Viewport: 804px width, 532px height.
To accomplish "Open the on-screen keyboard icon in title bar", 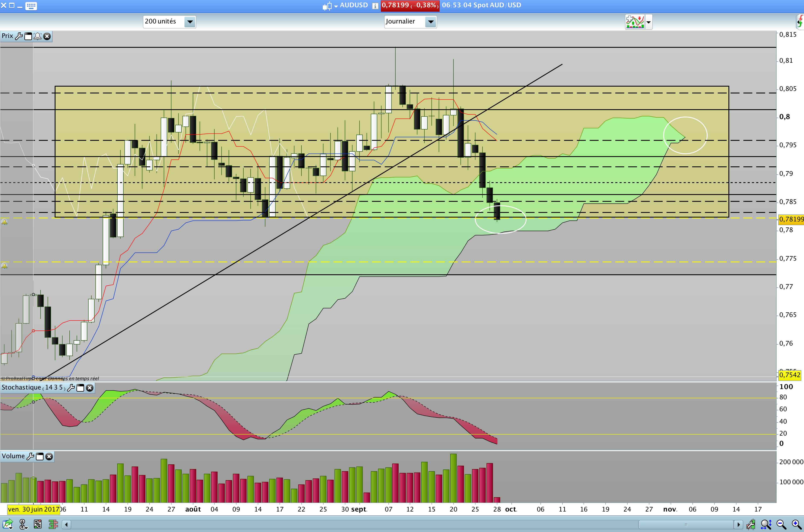I will [x=31, y=6].
